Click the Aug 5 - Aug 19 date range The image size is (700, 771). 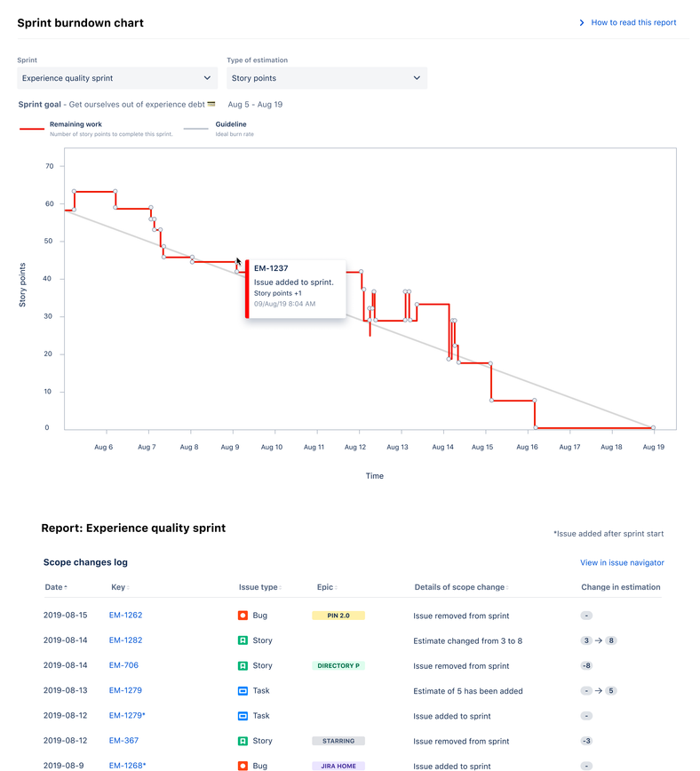(x=255, y=104)
